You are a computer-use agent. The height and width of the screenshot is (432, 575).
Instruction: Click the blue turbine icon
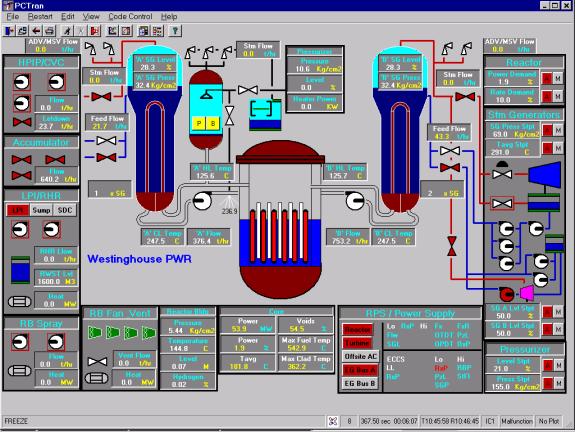(545, 174)
